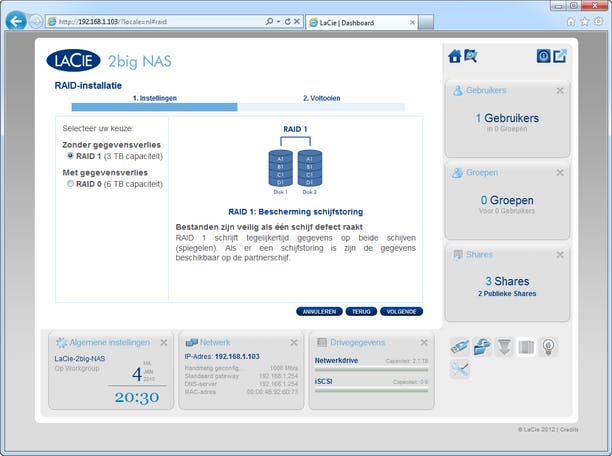Click the Groepen widget group icon
Screen dimensions: 612x456
[x=457, y=173]
